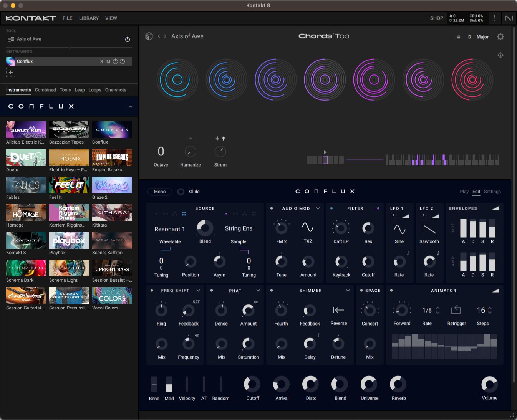
Task: Click the Native Instruments logo top right
Action: click(x=509, y=18)
